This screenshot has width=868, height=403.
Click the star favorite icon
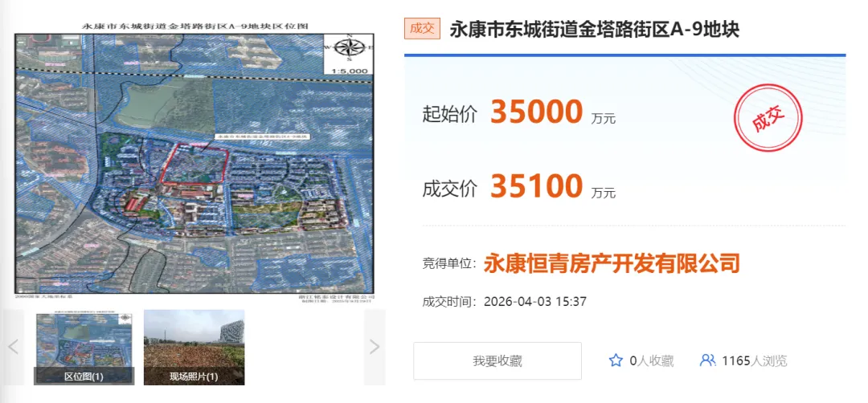pos(616,361)
